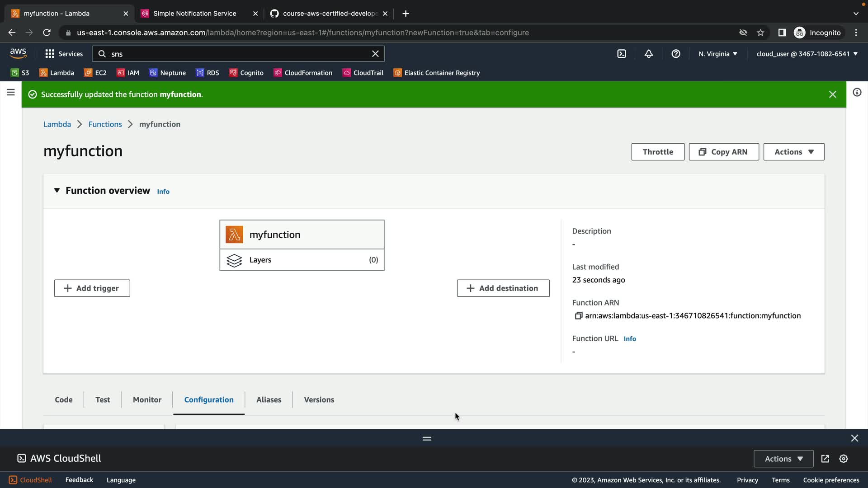Open CloudShell from the top navigation icon

622,54
